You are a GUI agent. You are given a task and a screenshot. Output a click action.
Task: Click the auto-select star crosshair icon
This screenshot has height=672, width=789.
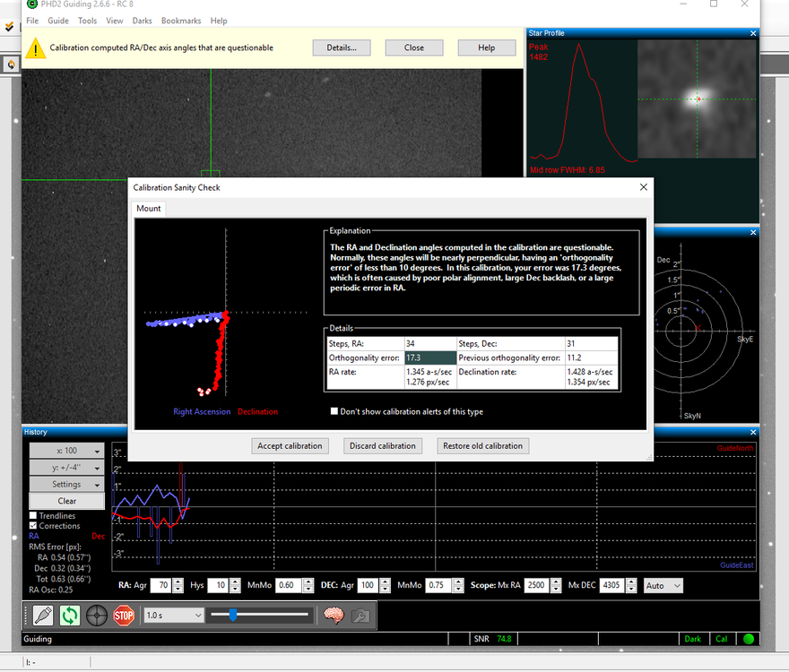click(x=97, y=616)
